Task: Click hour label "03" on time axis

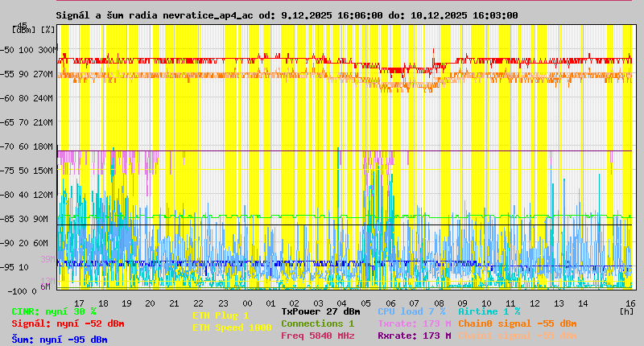Action: 318,303
